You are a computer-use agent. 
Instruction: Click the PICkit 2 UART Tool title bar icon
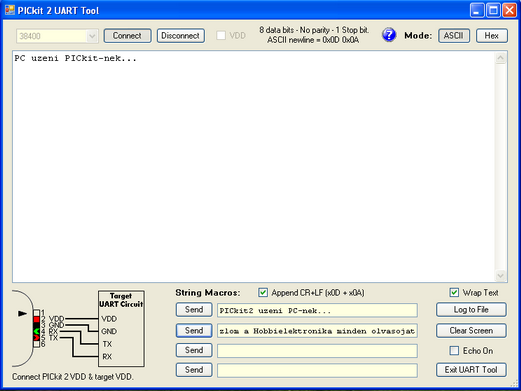pyautogui.click(x=10, y=10)
